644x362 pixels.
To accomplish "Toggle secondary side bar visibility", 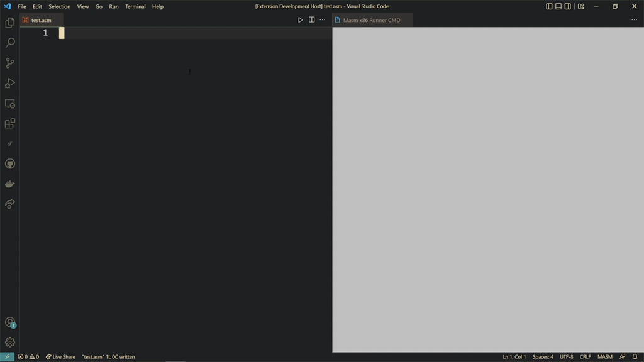I will 568,6.
